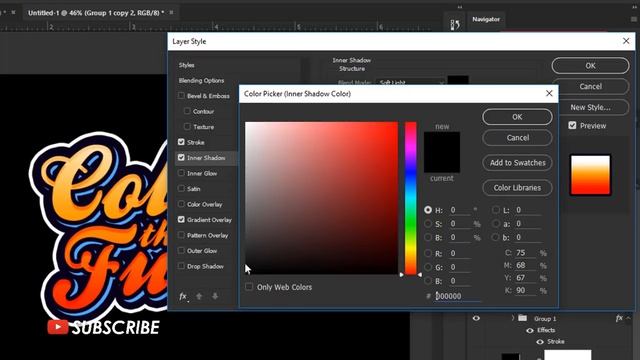Enable Bevel & Emboss checkbox

tap(181, 96)
